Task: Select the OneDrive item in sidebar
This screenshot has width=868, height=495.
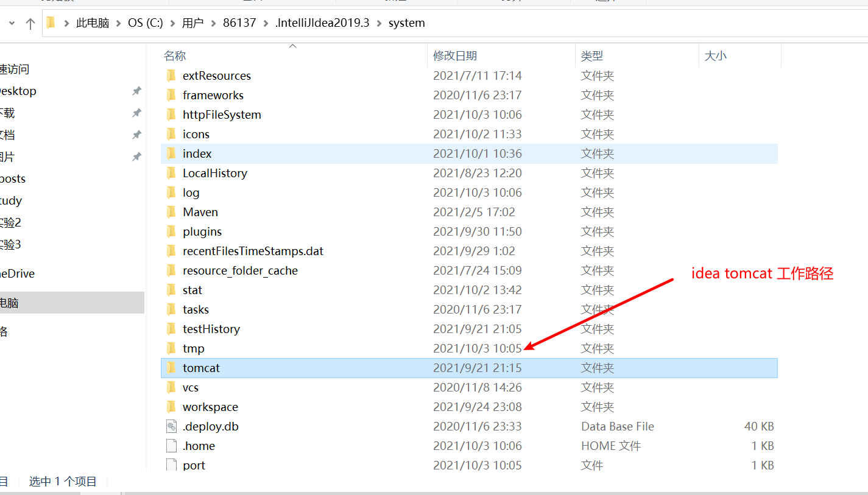Action: 17,273
